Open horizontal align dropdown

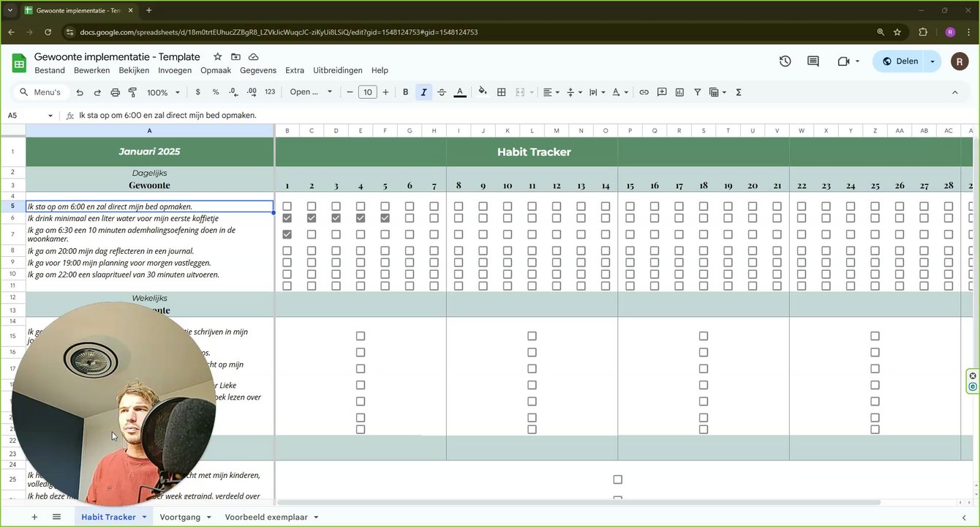coord(550,92)
